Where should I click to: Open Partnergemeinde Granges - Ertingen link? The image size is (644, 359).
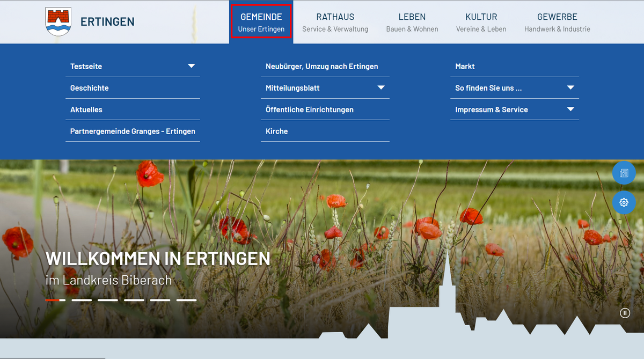click(133, 131)
